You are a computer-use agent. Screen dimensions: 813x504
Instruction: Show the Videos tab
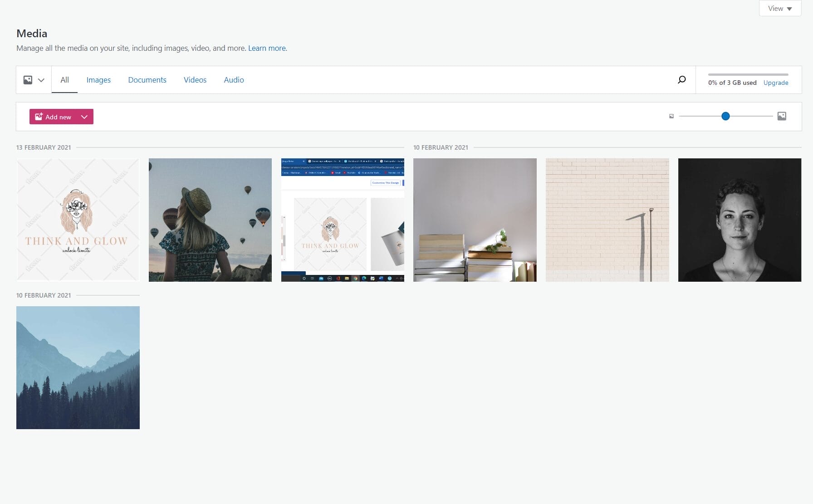[195, 80]
